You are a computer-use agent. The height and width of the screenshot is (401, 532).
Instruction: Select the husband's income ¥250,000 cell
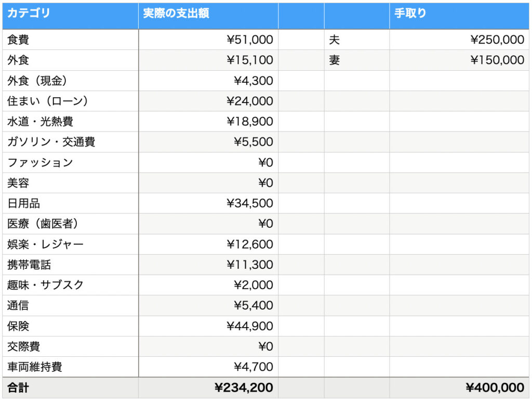(459, 40)
